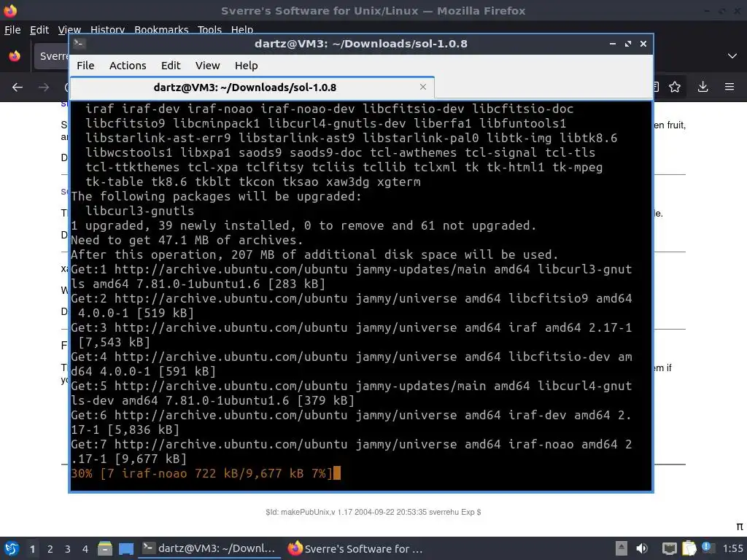Open the Lubuntu start menu

coord(12,548)
